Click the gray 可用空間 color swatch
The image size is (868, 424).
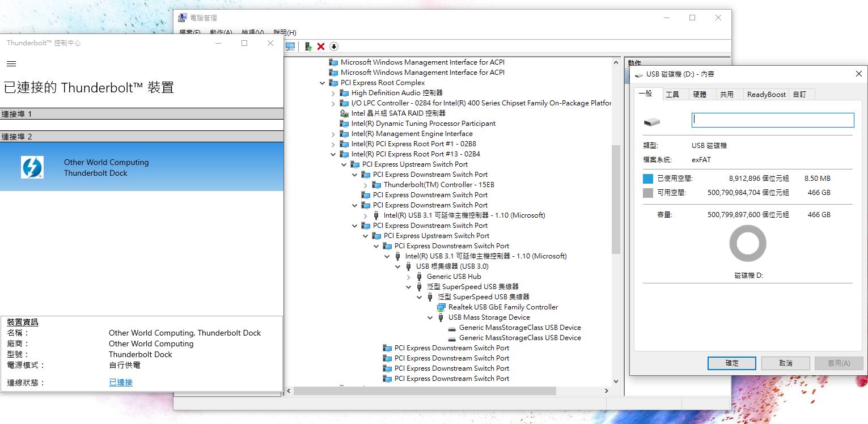point(648,193)
